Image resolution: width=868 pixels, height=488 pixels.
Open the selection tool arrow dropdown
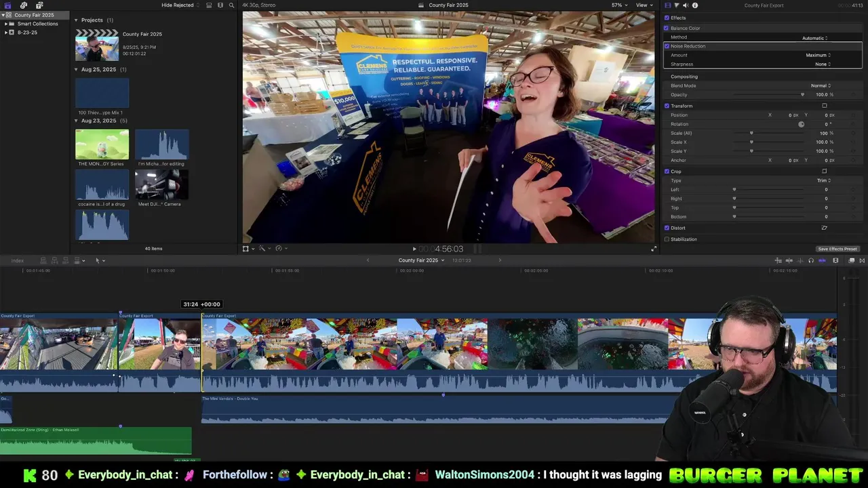point(100,260)
